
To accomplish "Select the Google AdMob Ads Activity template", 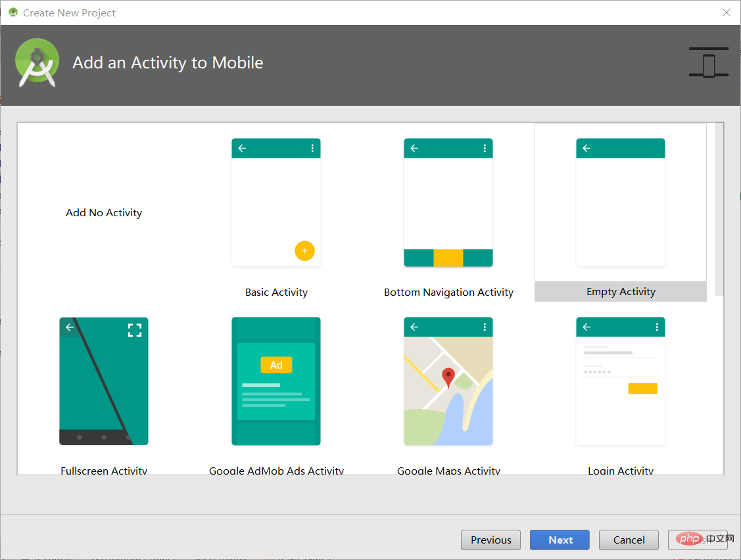I will click(275, 381).
